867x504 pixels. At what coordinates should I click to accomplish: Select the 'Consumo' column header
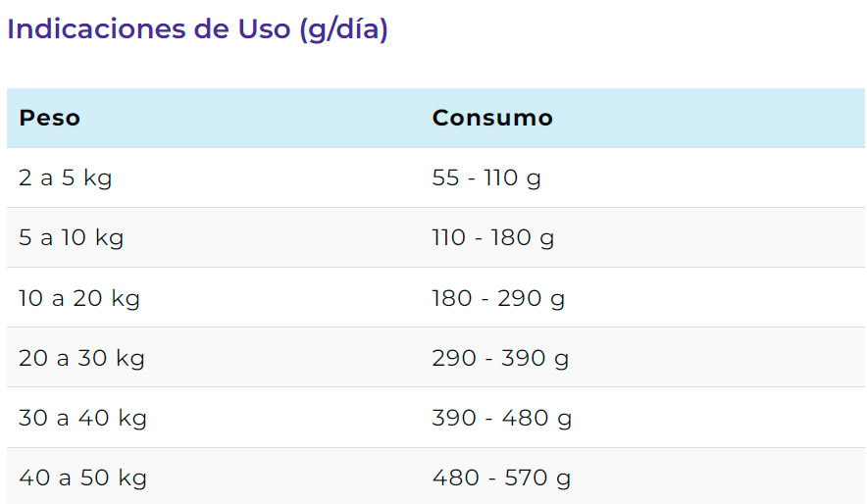pyautogui.click(x=492, y=119)
